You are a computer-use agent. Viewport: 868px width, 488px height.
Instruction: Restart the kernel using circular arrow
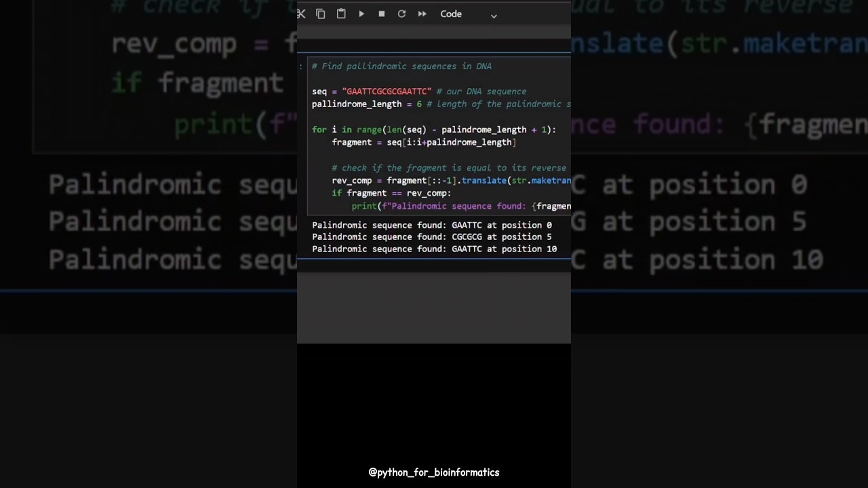pyautogui.click(x=401, y=14)
